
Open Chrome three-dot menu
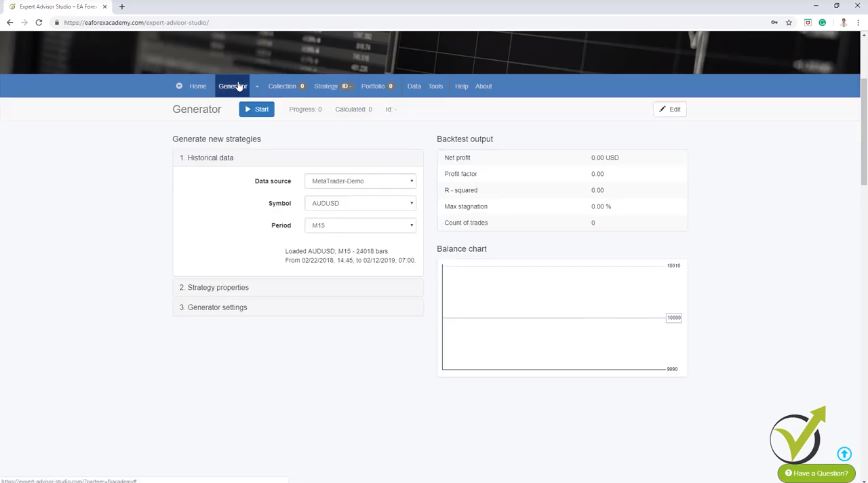(859, 23)
